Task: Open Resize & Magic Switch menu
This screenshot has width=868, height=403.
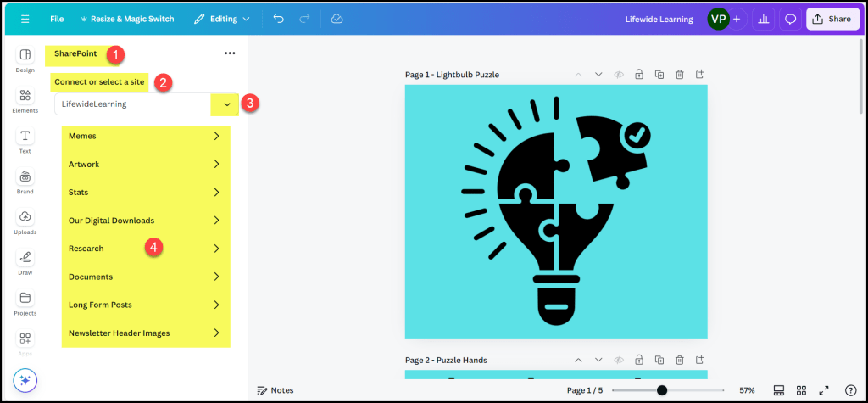Action: click(x=129, y=19)
